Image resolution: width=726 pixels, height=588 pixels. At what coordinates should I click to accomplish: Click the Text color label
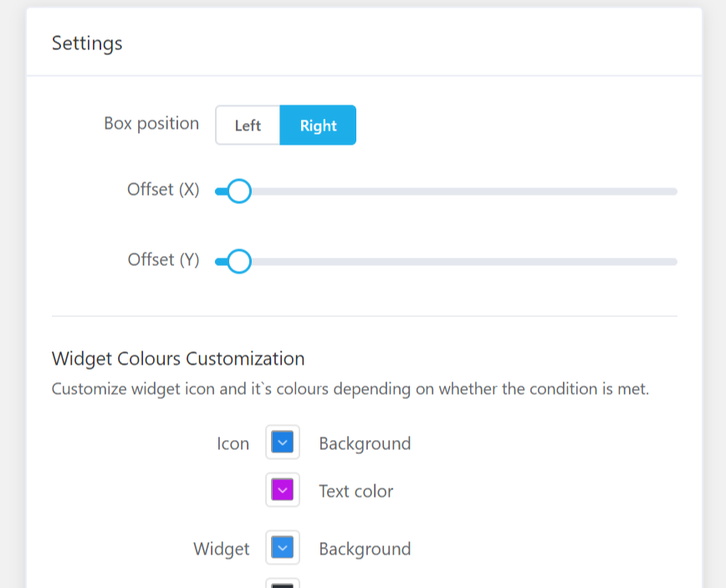[355, 491]
